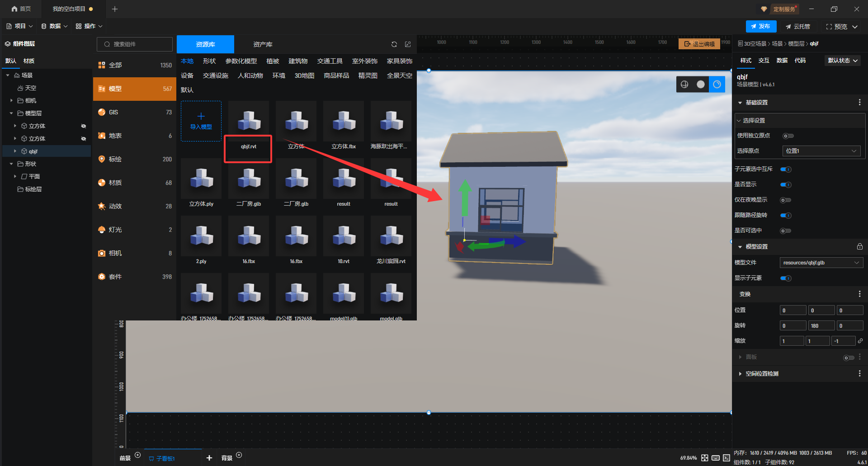The image size is (868, 466).
Task: Click the 退出编辑 button
Action: [699, 44]
